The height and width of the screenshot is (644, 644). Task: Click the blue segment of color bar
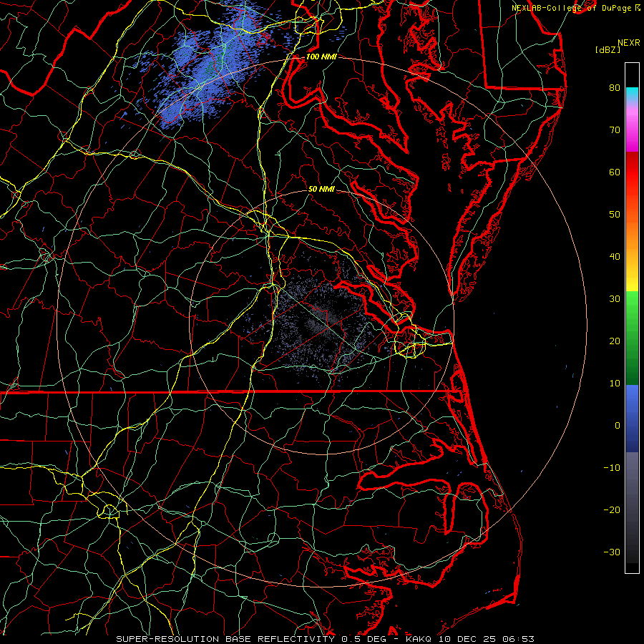(x=632, y=418)
